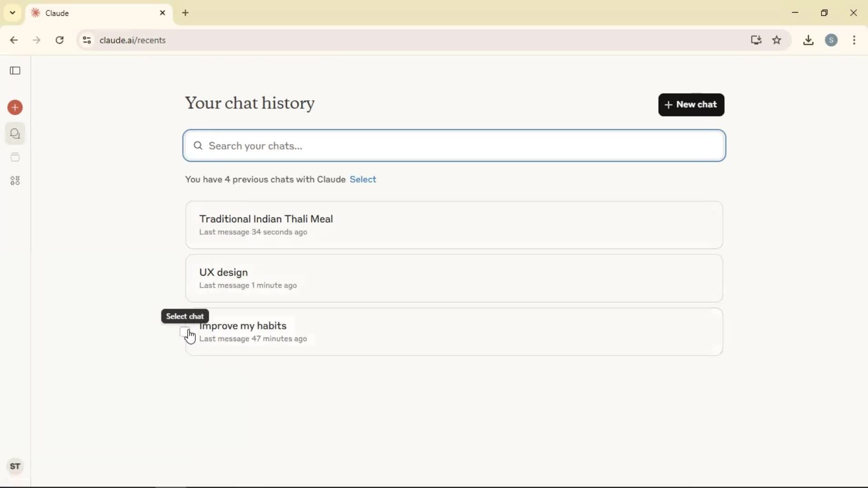This screenshot has height=488, width=868.
Task: Tick the checkbox for Improve my habits
Action: [x=184, y=332]
